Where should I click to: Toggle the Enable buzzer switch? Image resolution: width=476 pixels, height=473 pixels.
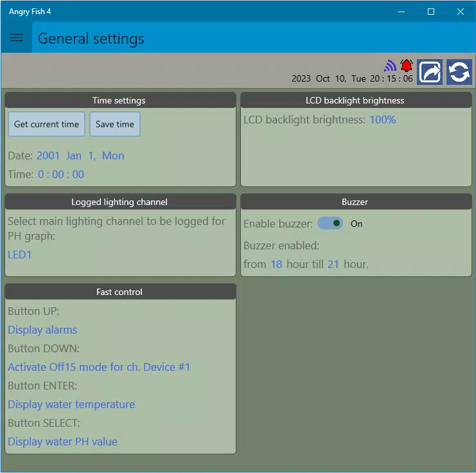(x=330, y=223)
